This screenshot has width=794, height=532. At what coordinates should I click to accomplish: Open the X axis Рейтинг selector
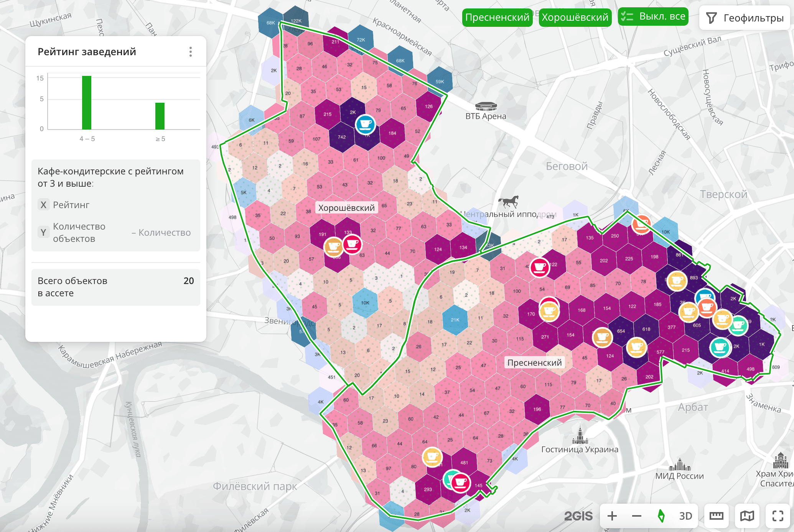[71, 205]
